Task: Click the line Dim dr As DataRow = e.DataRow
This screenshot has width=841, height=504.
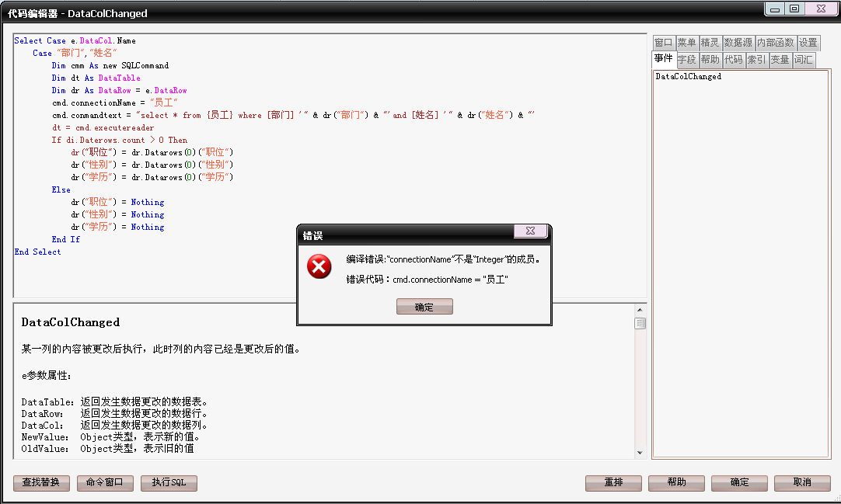Action: (119, 90)
